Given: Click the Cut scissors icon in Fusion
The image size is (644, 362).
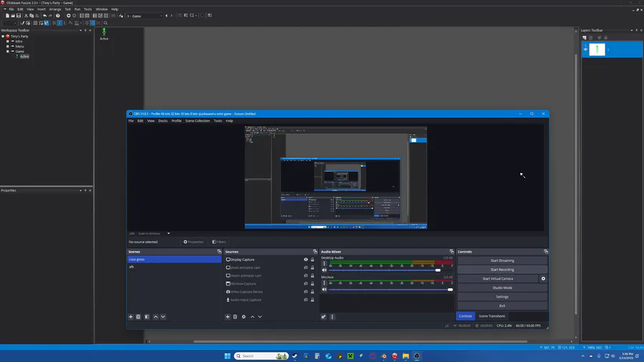Looking at the screenshot, I should coord(26,16).
